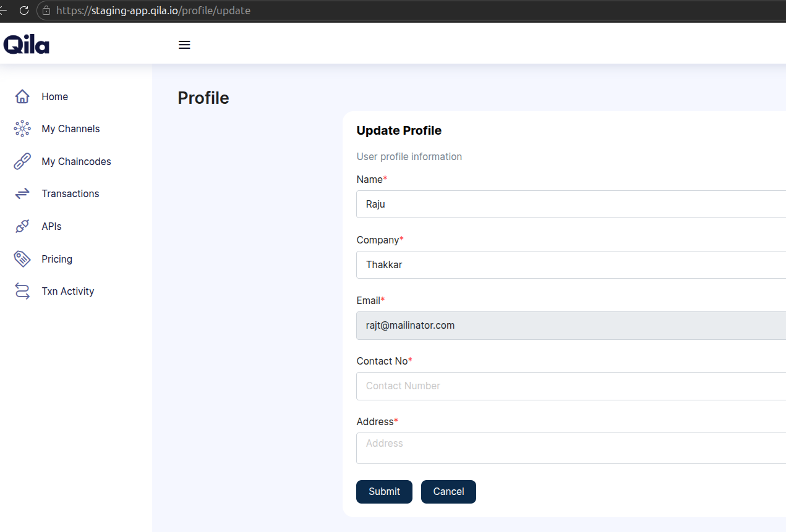786x532 pixels.
Task: Reload the page using the refresh icon
Action: tap(23, 11)
